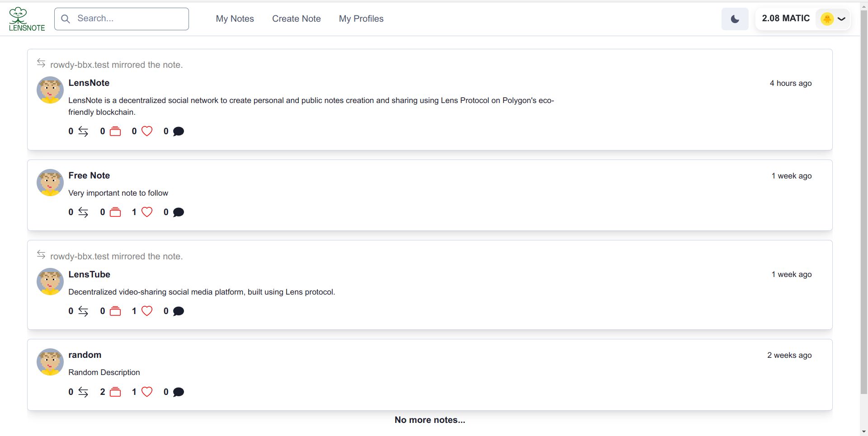Like the LensTube note

[x=147, y=311]
